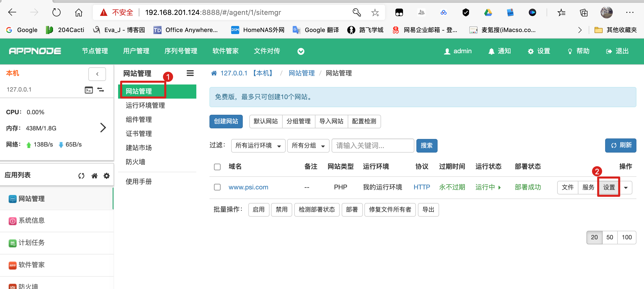
Task: Refresh the application list icon
Action: [81, 176]
